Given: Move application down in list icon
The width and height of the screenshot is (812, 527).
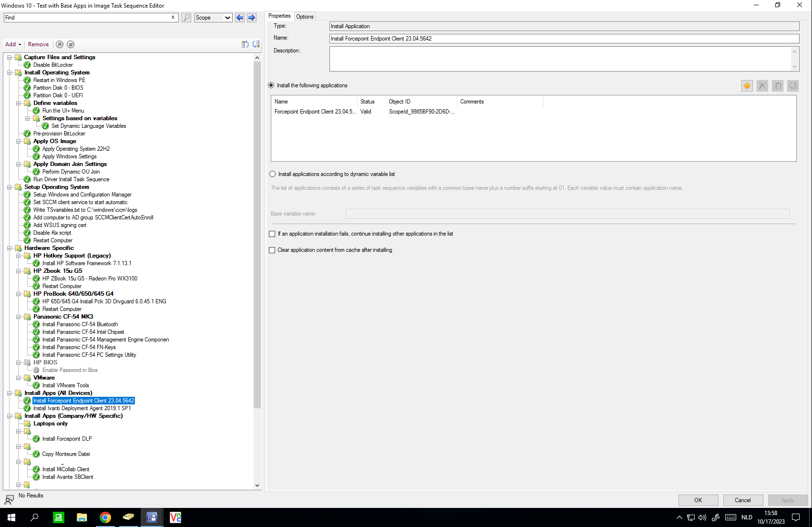Looking at the screenshot, I should click(793, 86).
